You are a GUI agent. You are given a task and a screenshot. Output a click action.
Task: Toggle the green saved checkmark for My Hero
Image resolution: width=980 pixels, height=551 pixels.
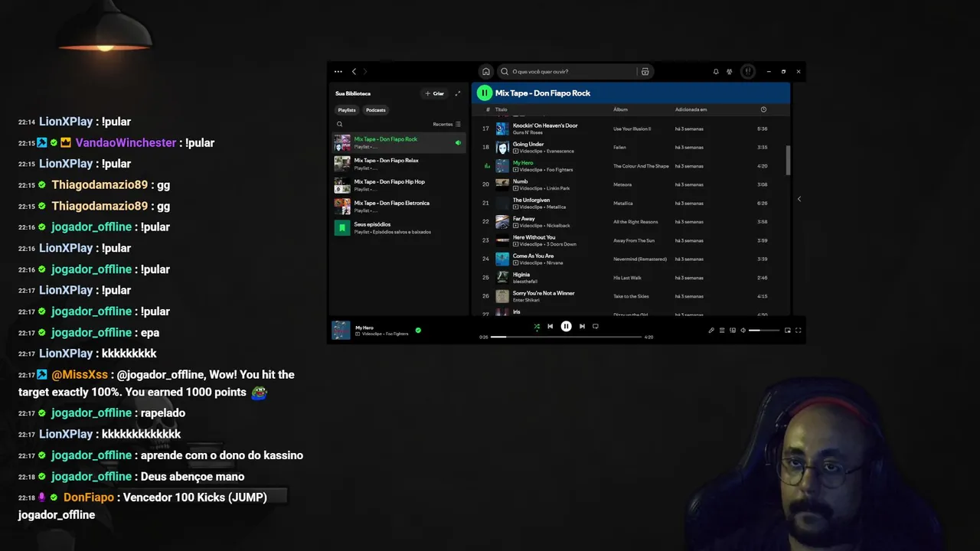[418, 331]
